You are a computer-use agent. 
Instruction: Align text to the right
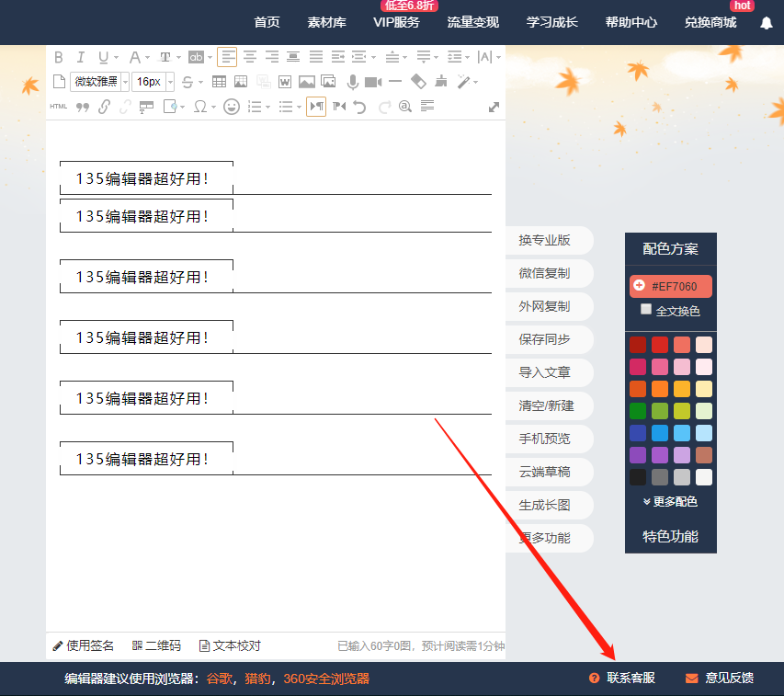(x=272, y=57)
